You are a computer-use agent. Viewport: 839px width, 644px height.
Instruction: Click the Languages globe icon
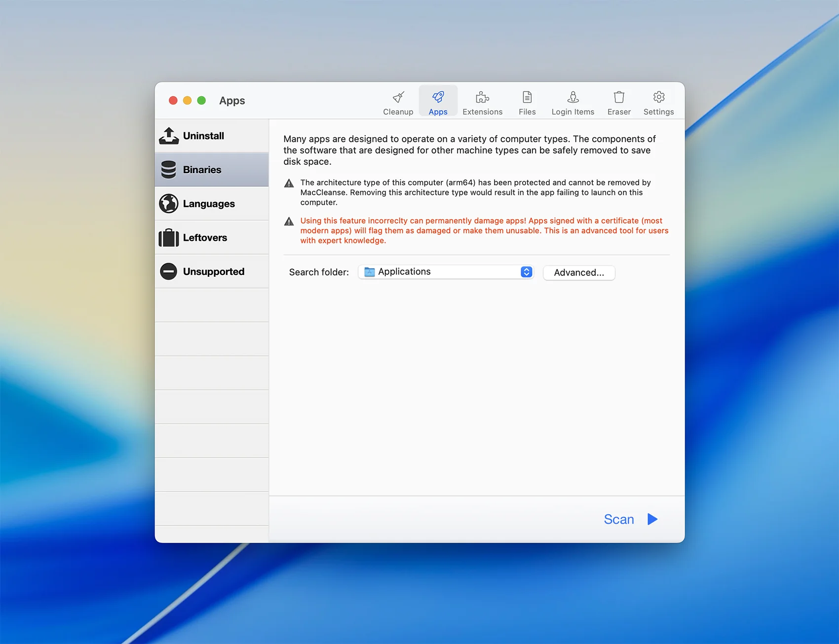click(169, 204)
